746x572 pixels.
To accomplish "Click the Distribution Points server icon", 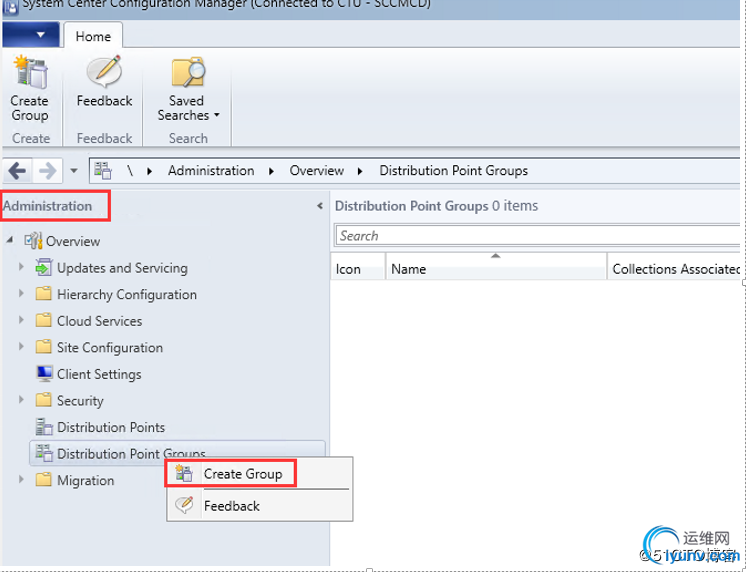I will tap(44, 426).
